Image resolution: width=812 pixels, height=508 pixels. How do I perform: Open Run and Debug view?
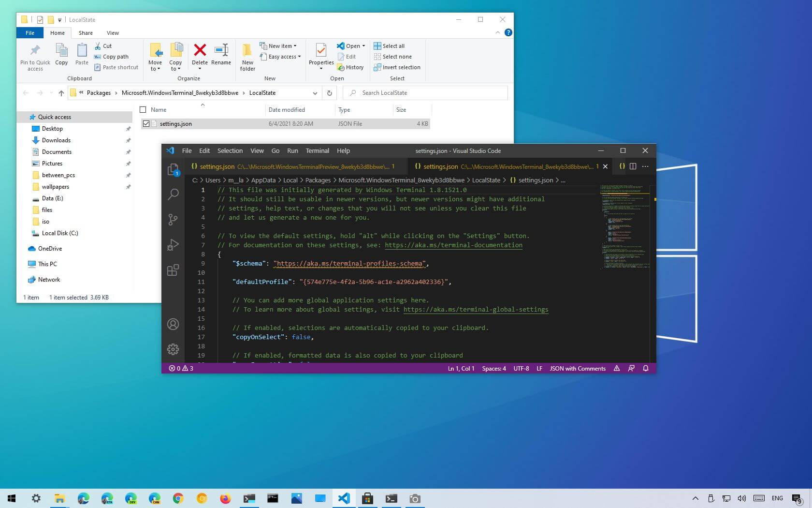[x=173, y=245]
